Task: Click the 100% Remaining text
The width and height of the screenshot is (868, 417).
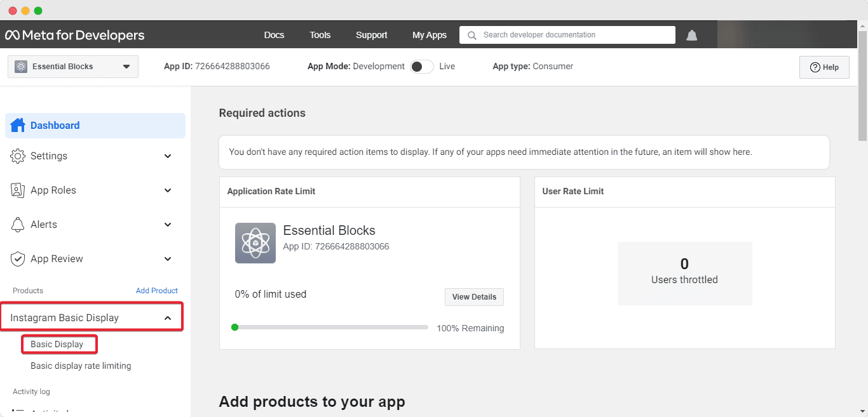Action: click(470, 328)
